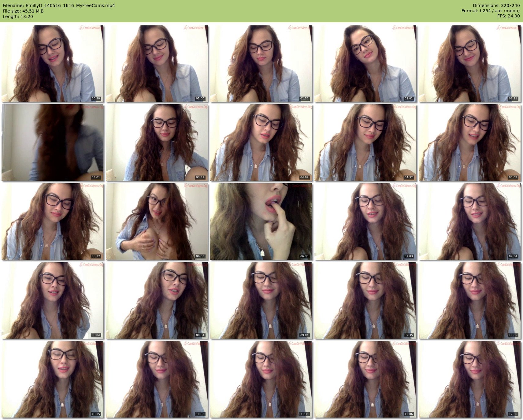Viewport: 523px width, 420px height.
Task: Click the thumbnail at 07:03
Action: [365, 221]
